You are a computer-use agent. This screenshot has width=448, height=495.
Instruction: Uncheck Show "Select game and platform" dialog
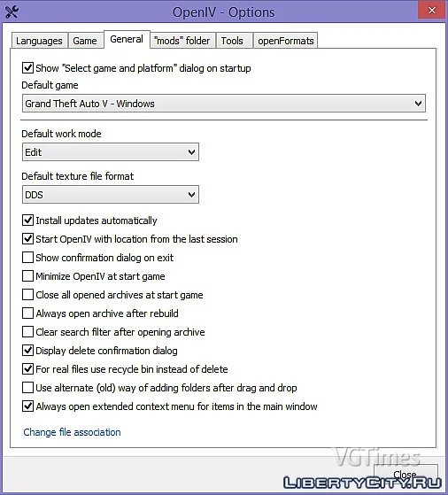27,67
